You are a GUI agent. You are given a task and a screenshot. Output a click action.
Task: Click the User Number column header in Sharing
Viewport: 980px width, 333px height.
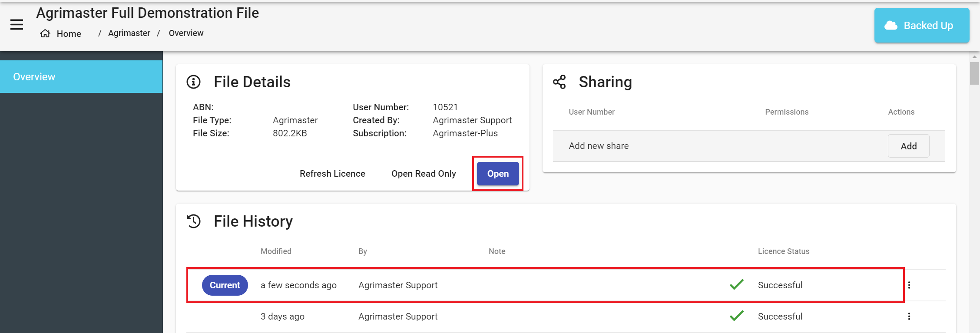pos(592,112)
